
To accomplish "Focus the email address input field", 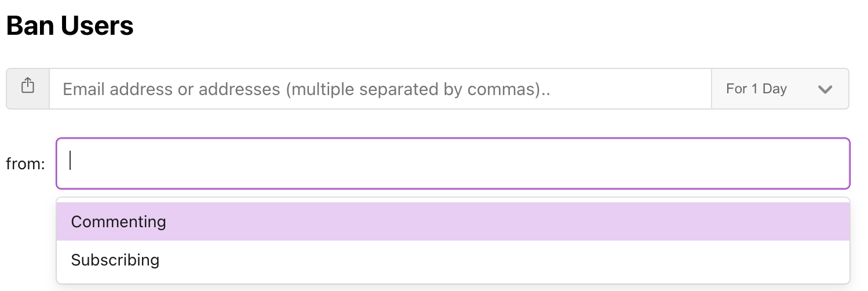I will tap(380, 89).
